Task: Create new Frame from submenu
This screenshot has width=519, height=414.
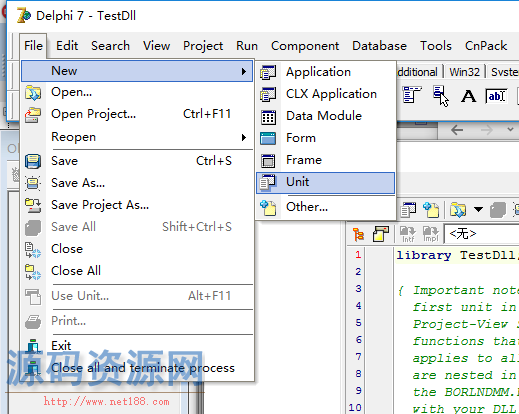Action: click(326, 160)
